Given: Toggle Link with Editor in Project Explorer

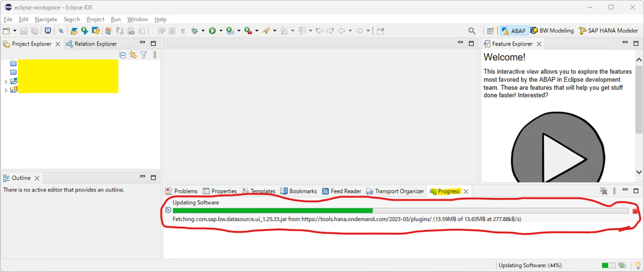Looking at the screenshot, I should (x=133, y=55).
